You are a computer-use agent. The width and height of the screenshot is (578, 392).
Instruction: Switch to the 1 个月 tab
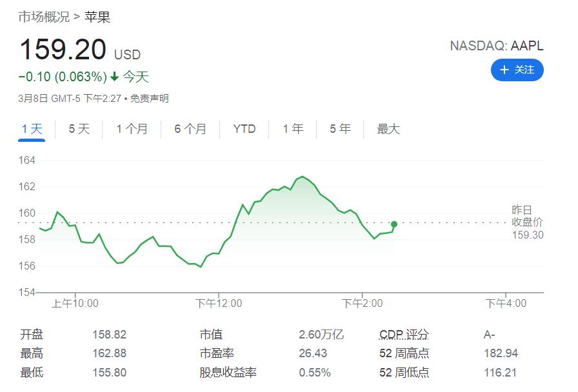pyautogui.click(x=132, y=129)
